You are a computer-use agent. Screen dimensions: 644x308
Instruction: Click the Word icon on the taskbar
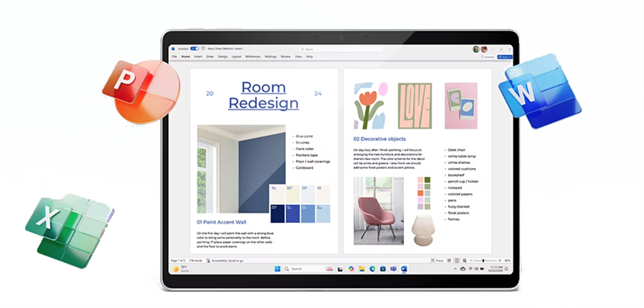tap(404, 269)
